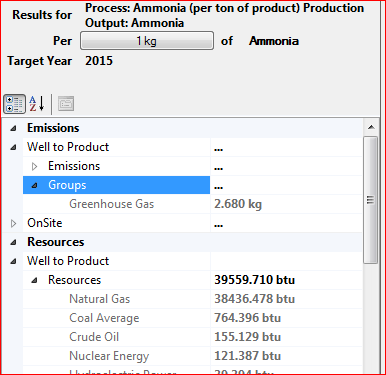The image size is (386, 375).
Task: Select the Nuclear Energy row
Action: (192, 356)
